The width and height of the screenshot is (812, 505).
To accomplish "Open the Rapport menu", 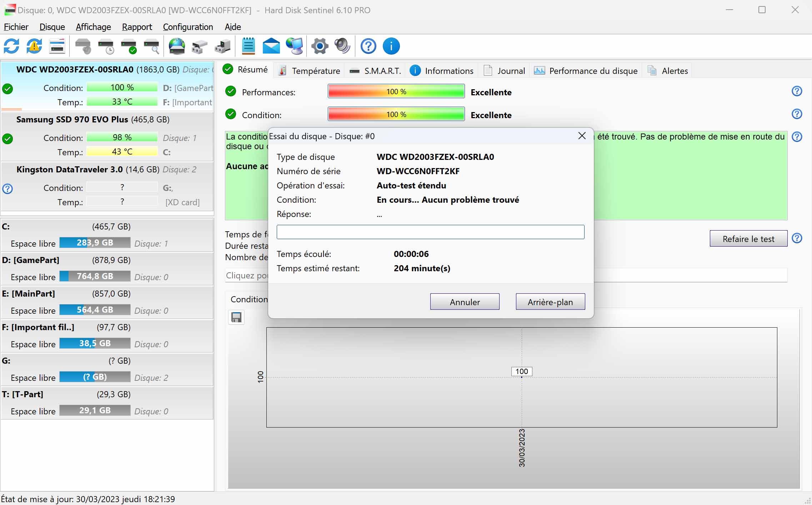I will [137, 27].
